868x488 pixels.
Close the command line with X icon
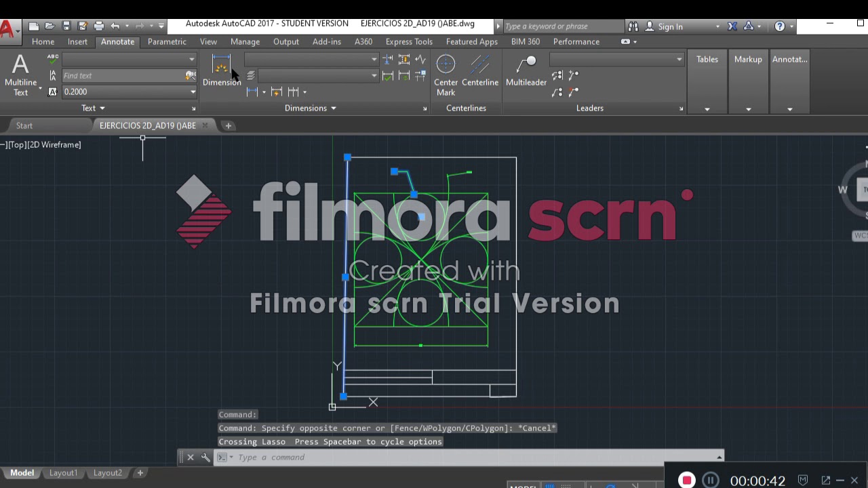click(191, 457)
